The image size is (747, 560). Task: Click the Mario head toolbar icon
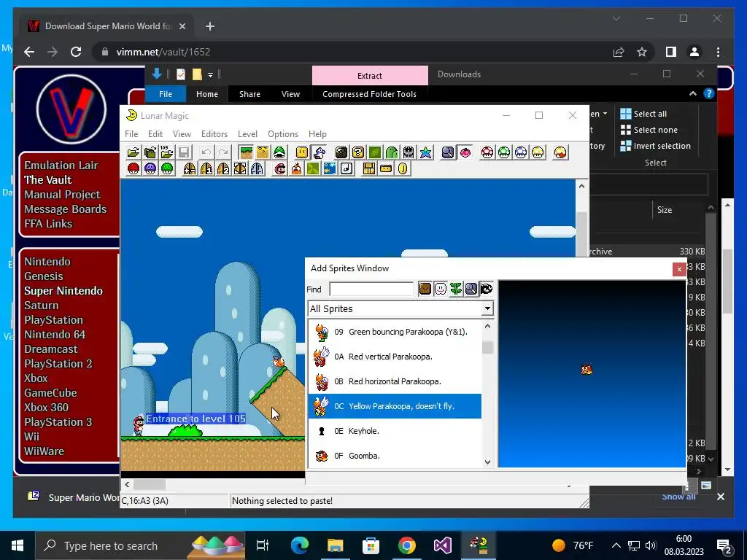click(x=279, y=168)
